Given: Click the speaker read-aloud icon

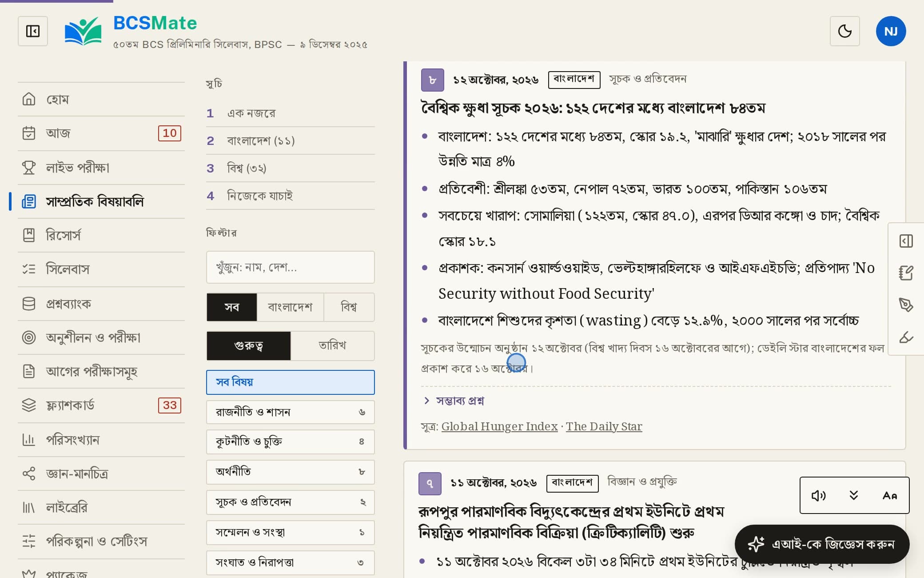Looking at the screenshot, I should (x=818, y=495).
